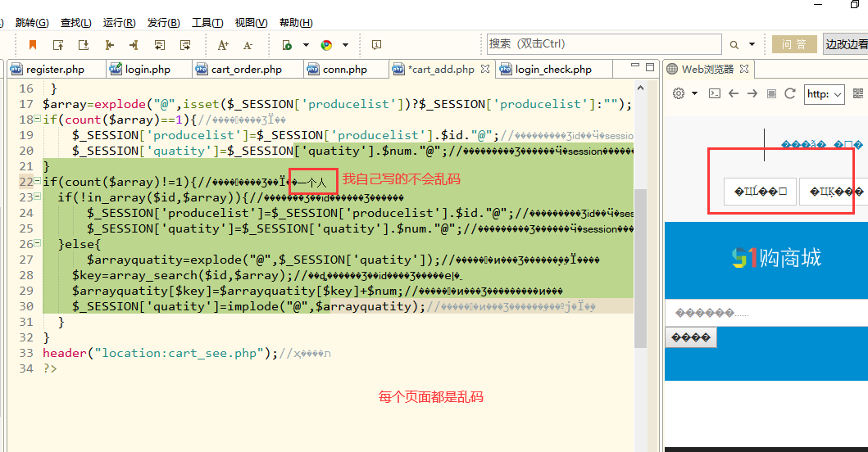The width and height of the screenshot is (868, 452).
Task: Click the first garbled button in browser header
Action: click(760, 192)
